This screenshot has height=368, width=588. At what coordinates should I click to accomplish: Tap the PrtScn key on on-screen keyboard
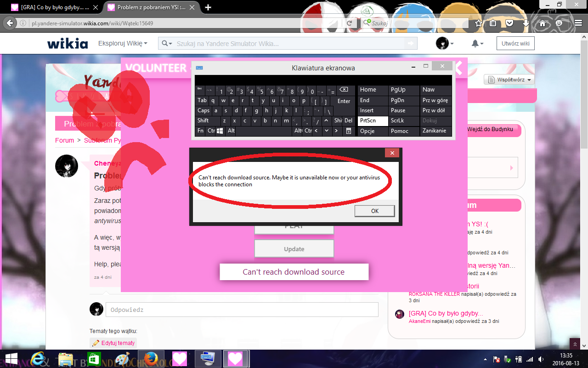[x=373, y=121]
